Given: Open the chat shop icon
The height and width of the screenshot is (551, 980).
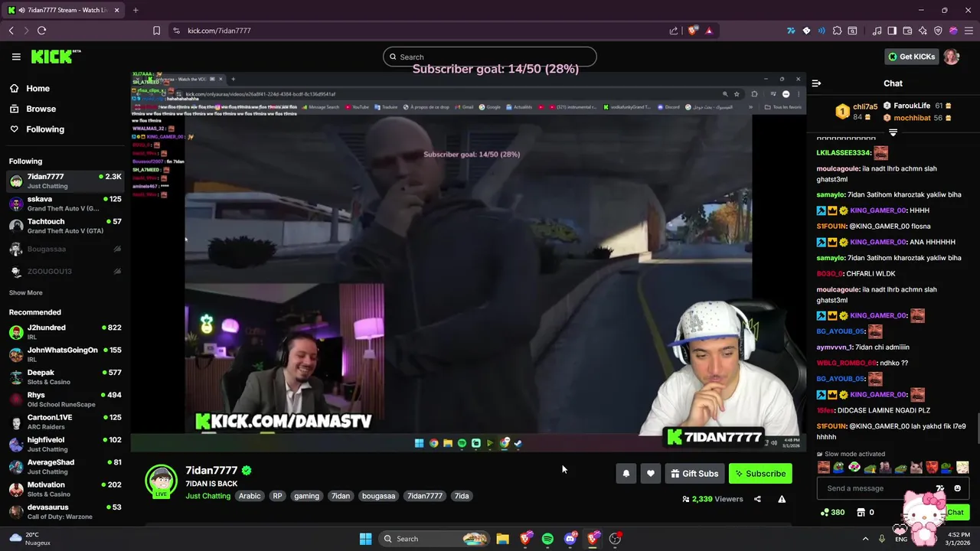Looking at the screenshot, I should pos(865,512).
